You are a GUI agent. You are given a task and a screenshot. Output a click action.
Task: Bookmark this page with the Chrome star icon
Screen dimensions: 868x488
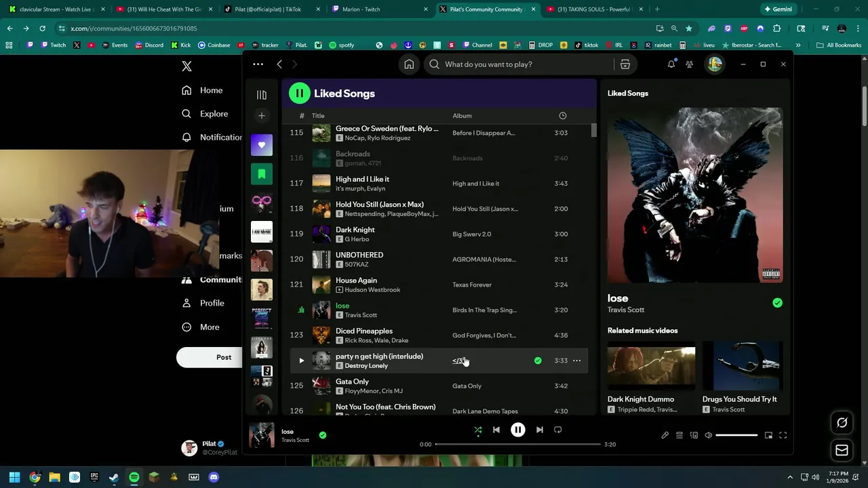point(689,28)
